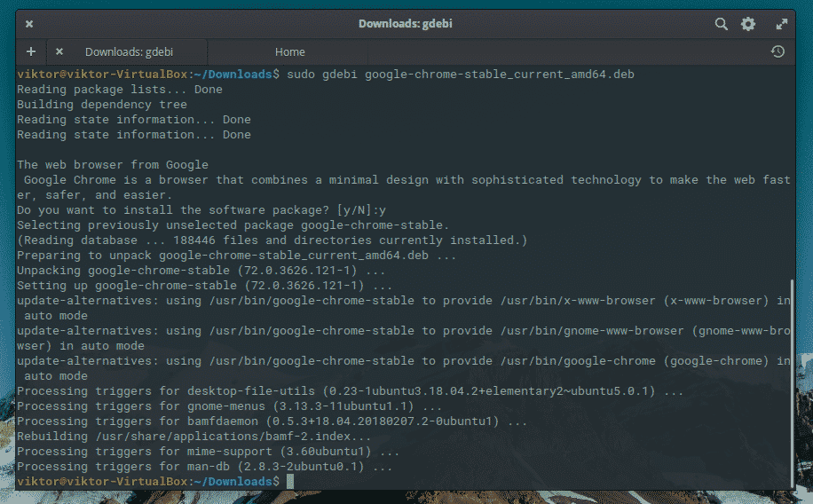Click the "Downloads: gdebi" window title

coord(406,24)
